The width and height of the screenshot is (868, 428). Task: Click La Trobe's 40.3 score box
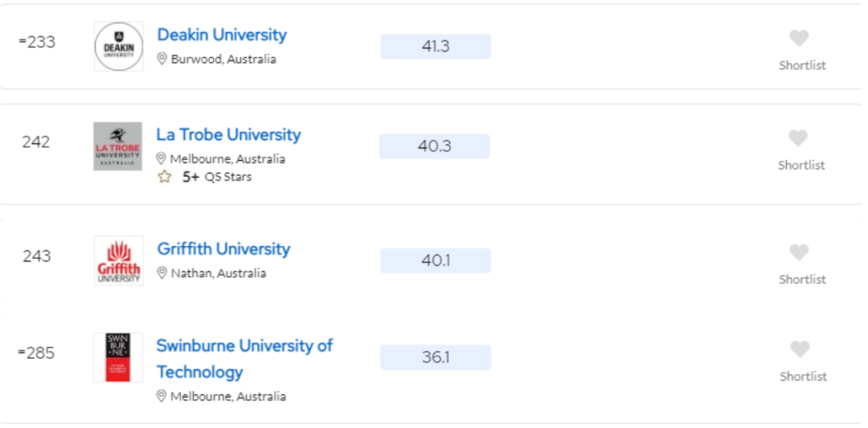tap(435, 146)
